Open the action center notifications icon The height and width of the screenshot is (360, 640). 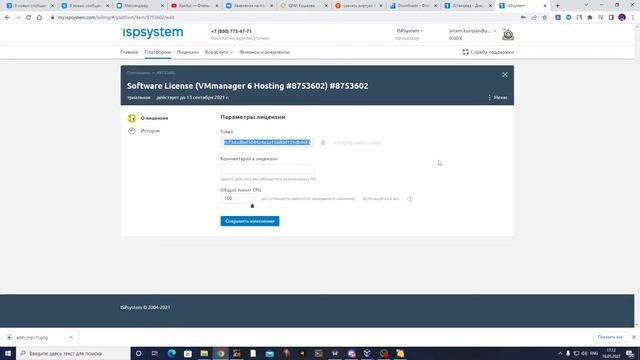coord(630,353)
